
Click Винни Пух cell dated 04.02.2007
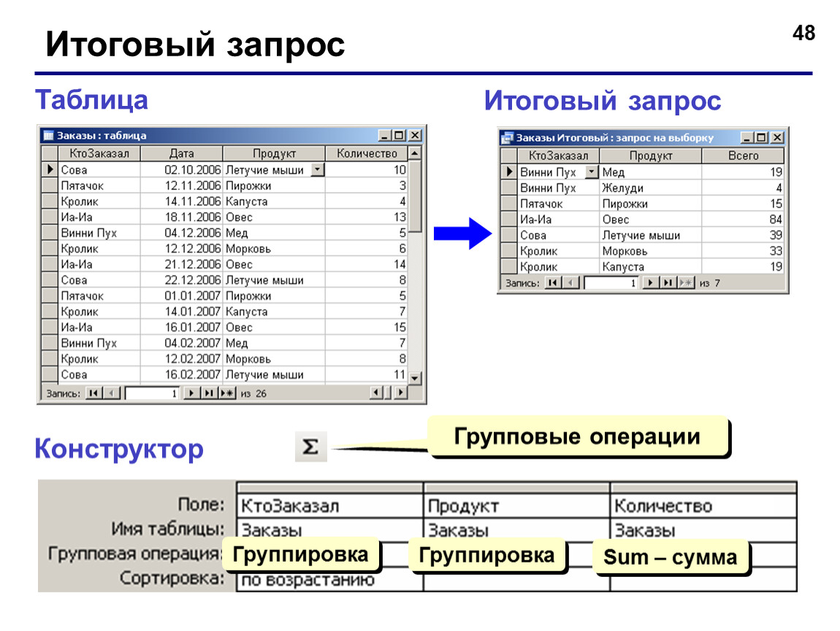[99, 343]
